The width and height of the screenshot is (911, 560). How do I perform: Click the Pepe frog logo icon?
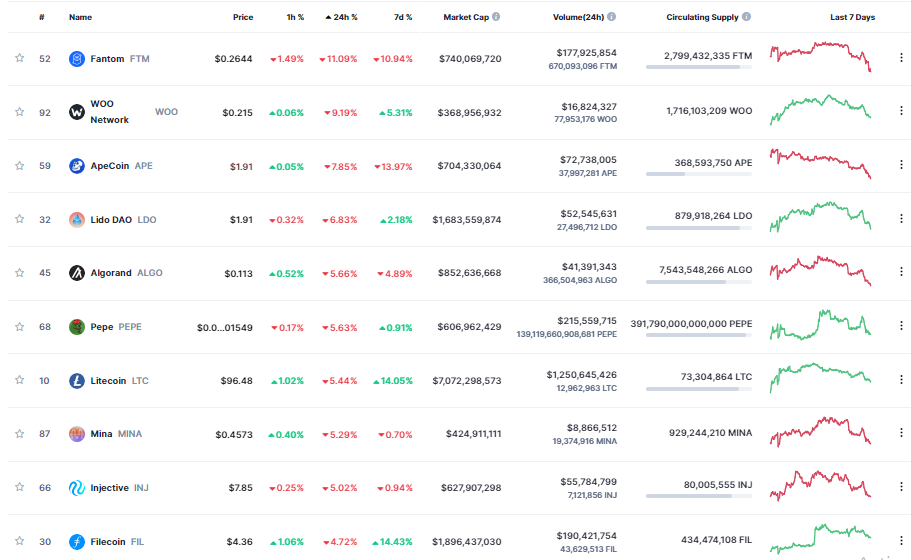[x=77, y=327]
